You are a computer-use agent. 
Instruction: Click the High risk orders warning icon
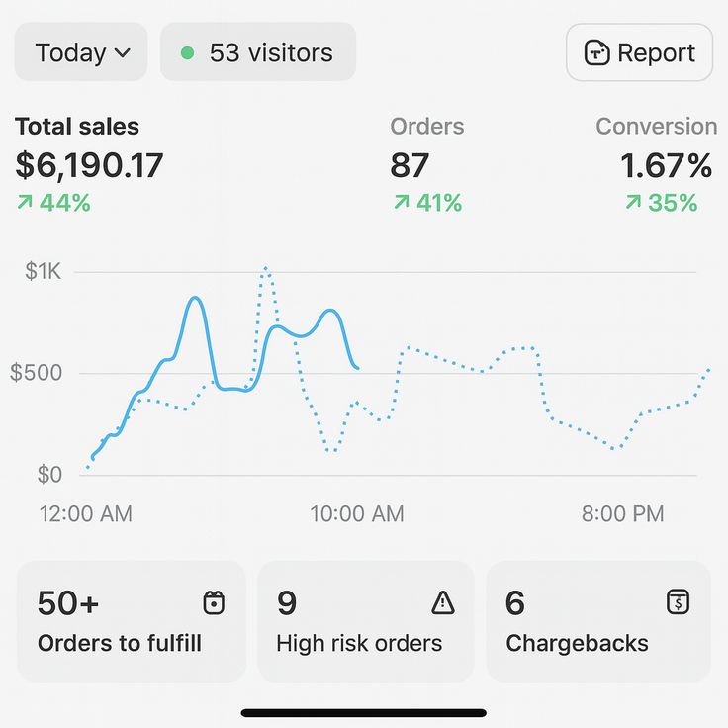(x=442, y=602)
